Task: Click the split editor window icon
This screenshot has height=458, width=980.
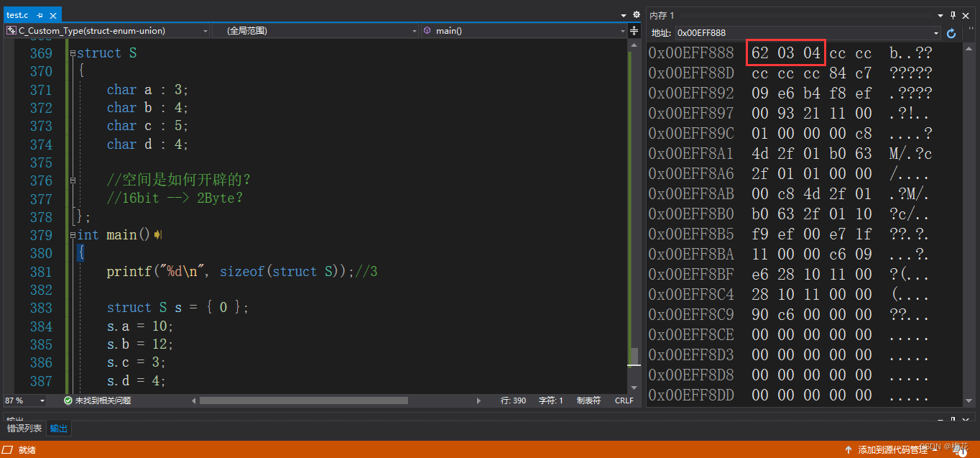Action: (634, 31)
